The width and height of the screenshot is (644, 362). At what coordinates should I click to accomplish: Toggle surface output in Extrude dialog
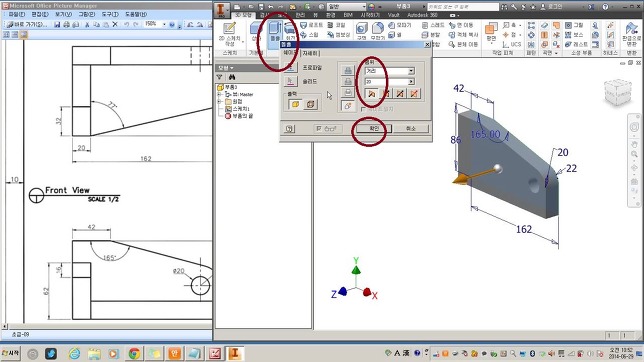point(310,104)
